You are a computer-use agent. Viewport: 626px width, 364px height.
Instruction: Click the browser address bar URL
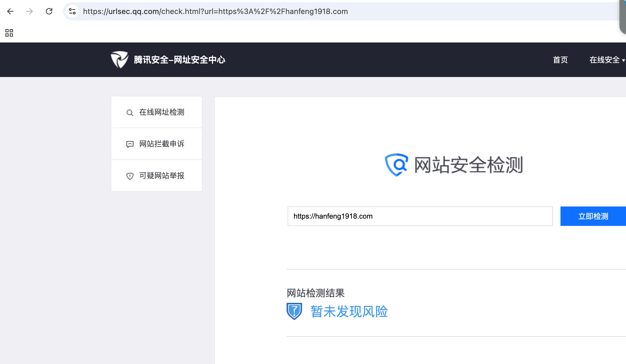tap(215, 11)
